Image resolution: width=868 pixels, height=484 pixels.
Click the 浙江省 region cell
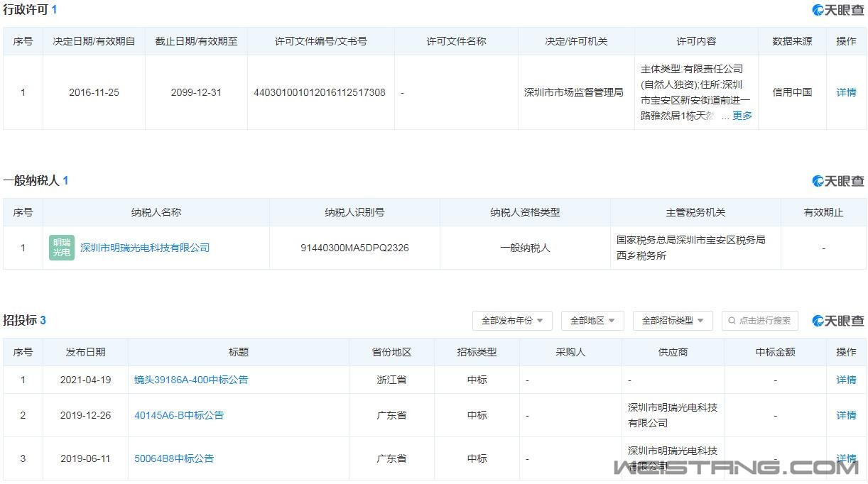[x=391, y=380]
